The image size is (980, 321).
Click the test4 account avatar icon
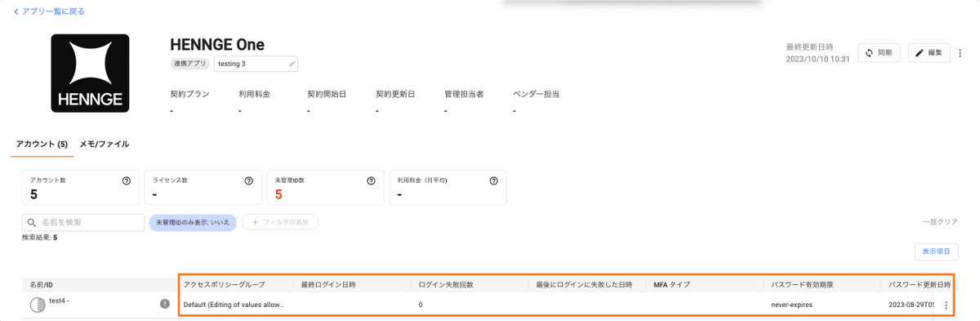[37, 305]
